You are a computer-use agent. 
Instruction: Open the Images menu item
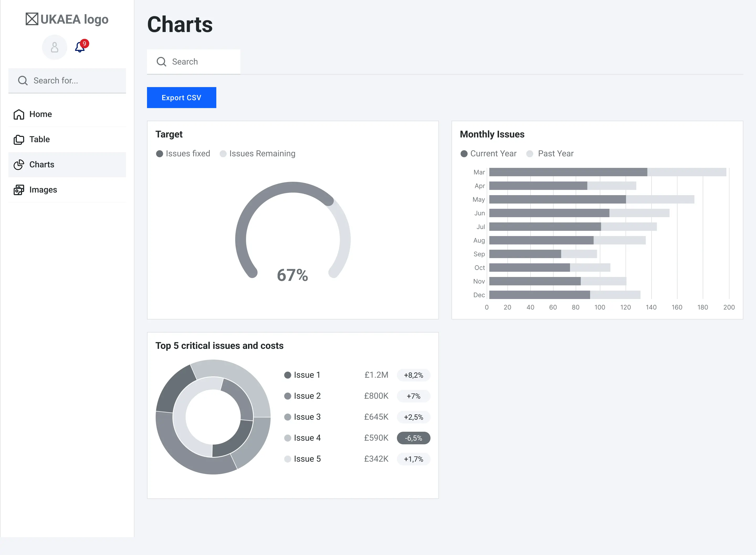43,190
